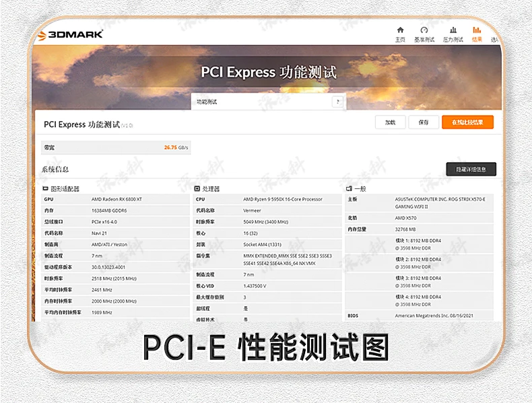This screenshot has height=403, width=532.
Task: Click the 3DMARK logo
Action: coord(70,34)
